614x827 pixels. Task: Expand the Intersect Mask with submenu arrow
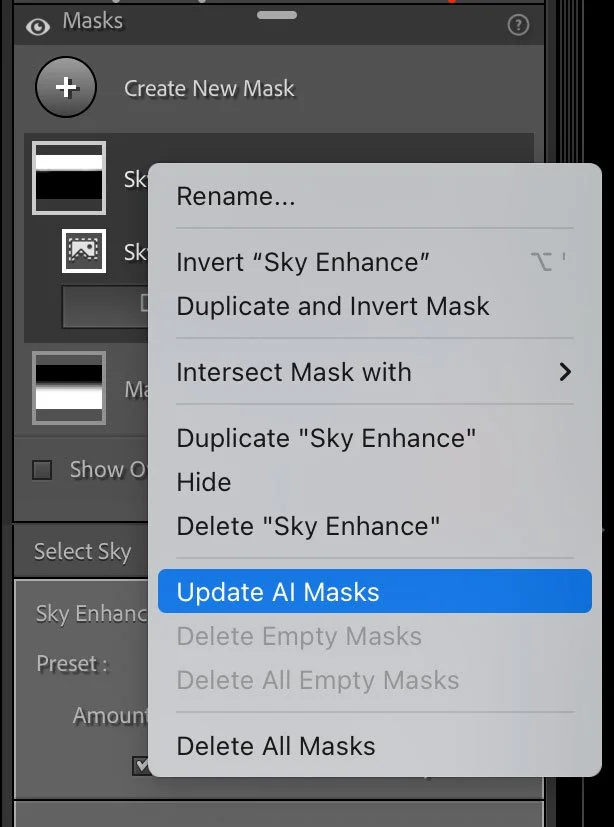click(565, 372)
